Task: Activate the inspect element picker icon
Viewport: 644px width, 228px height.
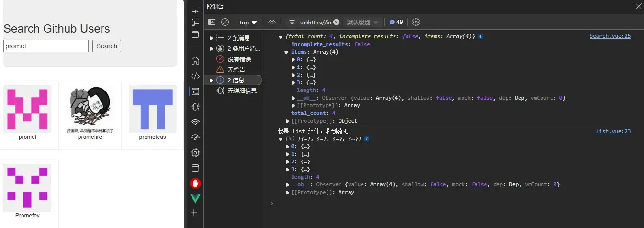Action: click(195, 10)
